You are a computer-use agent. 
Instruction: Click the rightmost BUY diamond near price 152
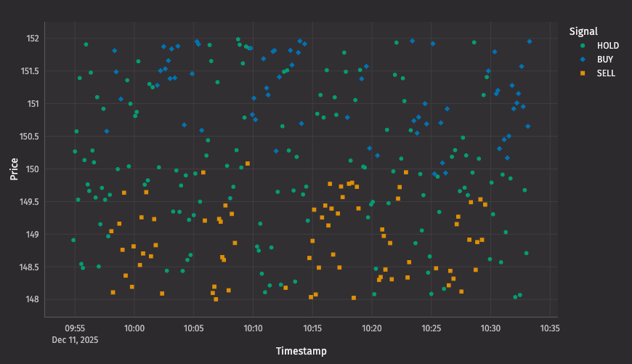(x=530, y=41)
